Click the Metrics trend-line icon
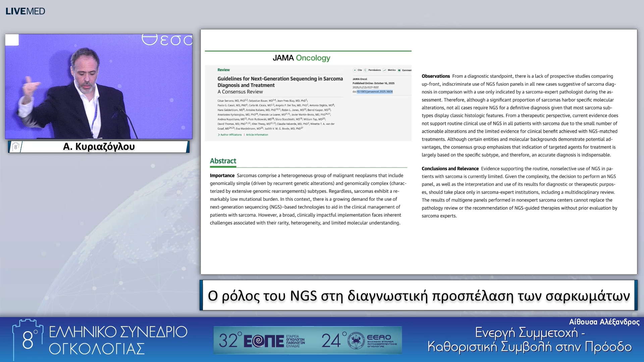 (384, 70)
